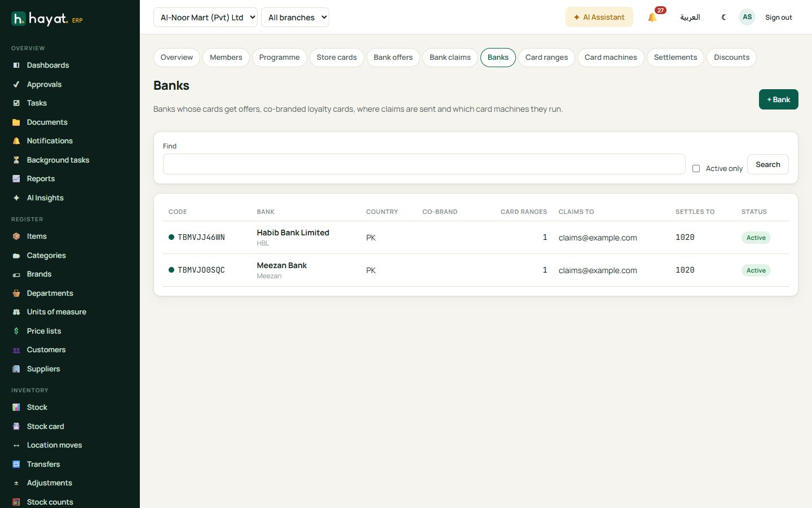Open notifications bell with 27 badge

click(x=653, y=17)
